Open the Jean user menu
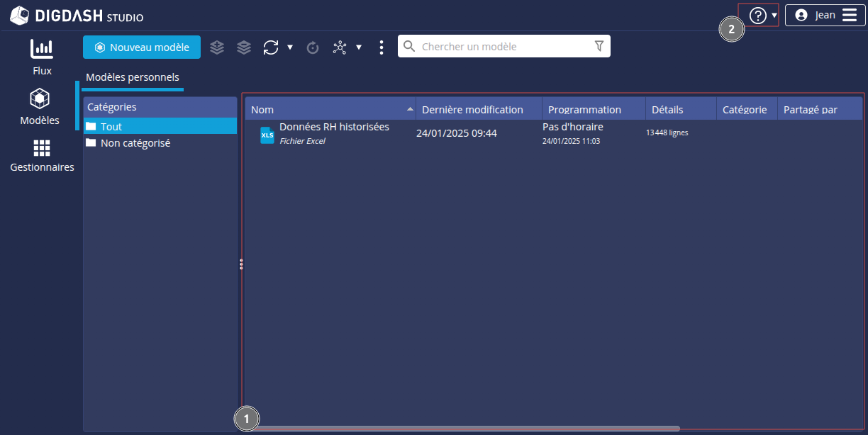Image resolution: width=868 pixels, height=435 pixels. [825, 16]
